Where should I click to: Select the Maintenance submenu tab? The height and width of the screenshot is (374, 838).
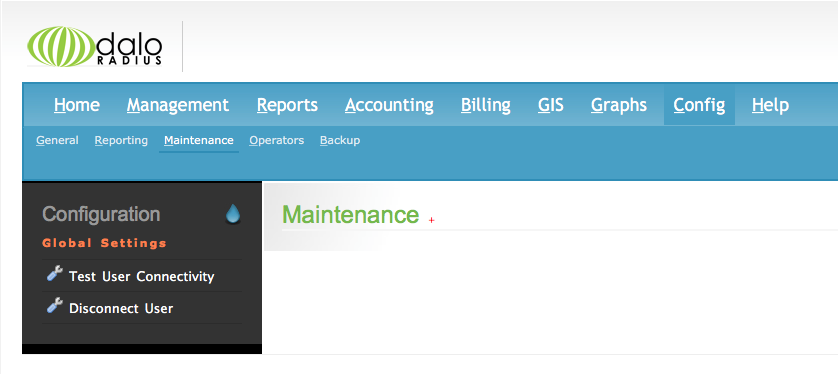click(199, 141)
